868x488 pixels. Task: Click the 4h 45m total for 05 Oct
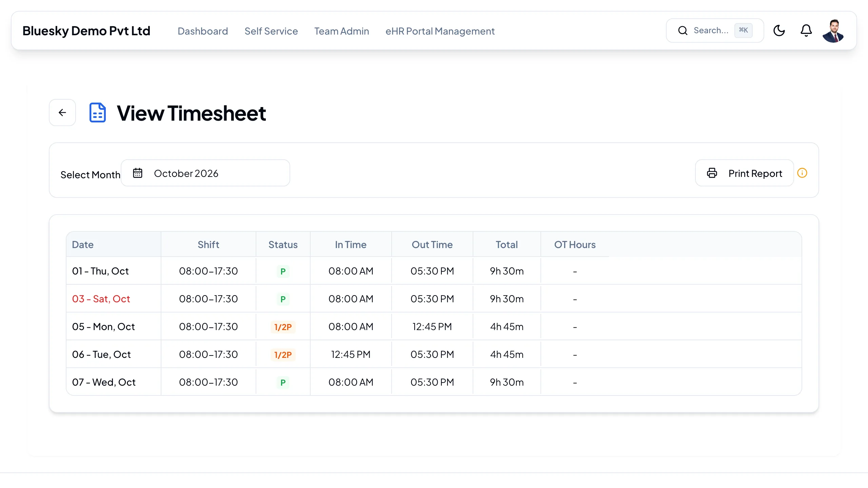507,327
